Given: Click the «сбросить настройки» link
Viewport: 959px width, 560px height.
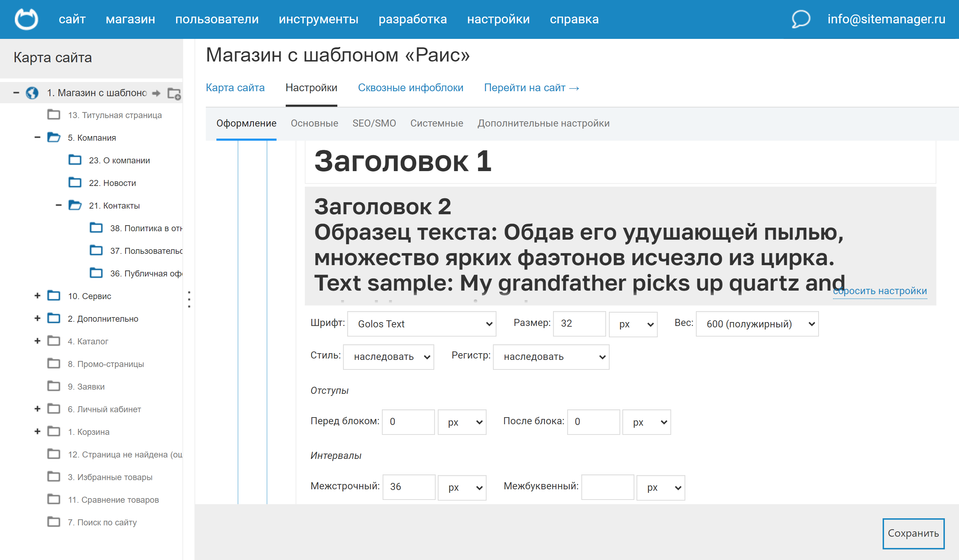Looking at the screenshot, I should (x=880, y=291).
